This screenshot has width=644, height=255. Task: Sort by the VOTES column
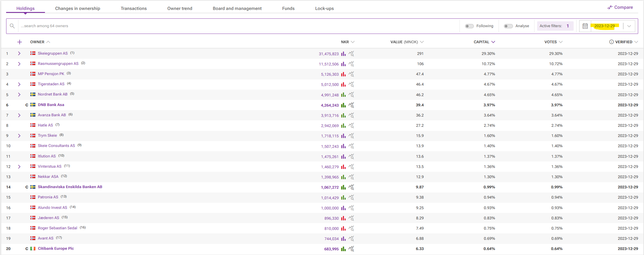coord(553,42)
